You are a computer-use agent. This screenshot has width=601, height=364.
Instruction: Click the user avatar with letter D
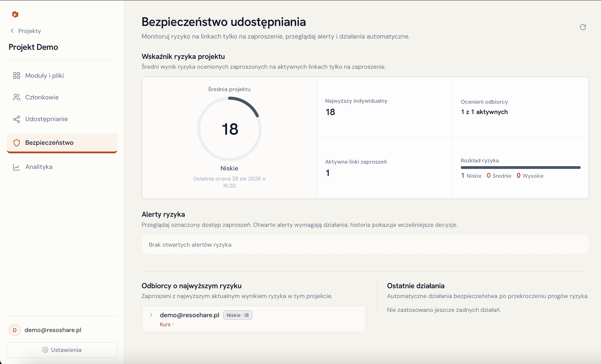point(15,330)
